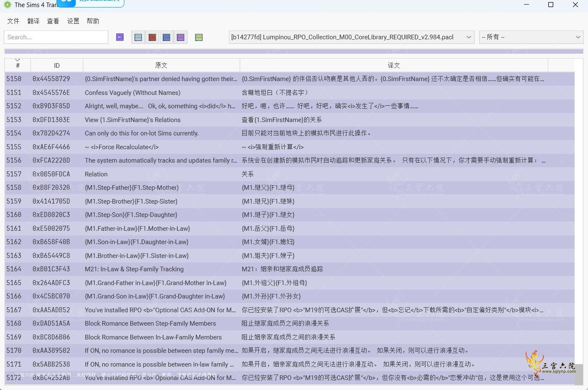Select ID 0xBC4252AB
Viewport: 588px width, 390px height.
[x=51, y=378]
